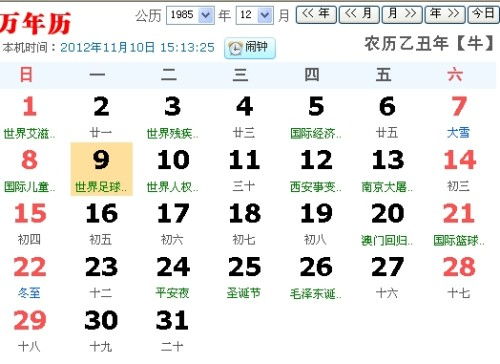Select date 2 with 廿一
The height and width of the screenshot is (364, 500).
101,116
